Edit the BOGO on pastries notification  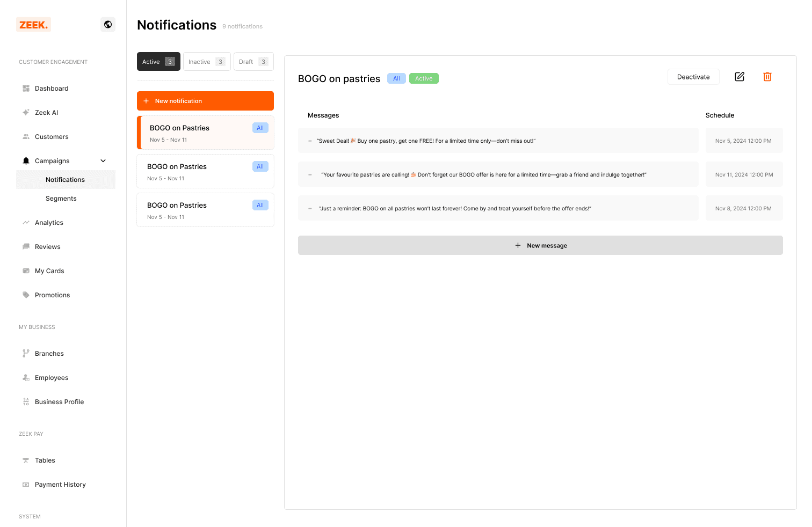coord(740,77)
